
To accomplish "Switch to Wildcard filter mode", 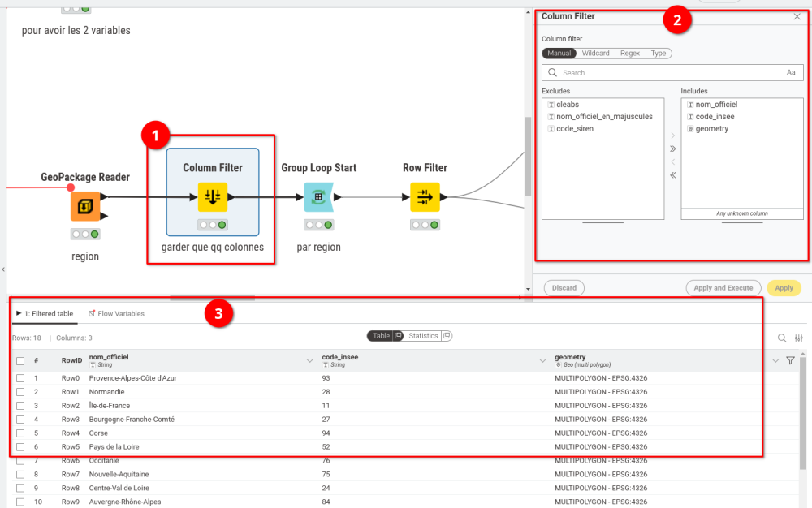I will (x=595, y=54).
